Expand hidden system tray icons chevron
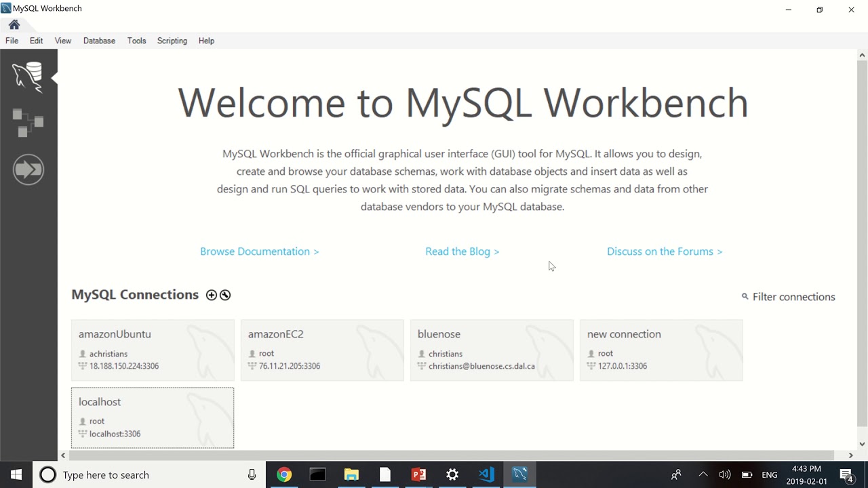868x488 pixels. click(x=703, y=474)
